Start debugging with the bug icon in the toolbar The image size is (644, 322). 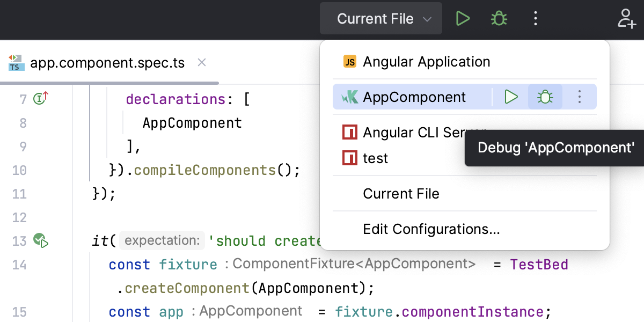pyautogui.click(x=498, y=18)
